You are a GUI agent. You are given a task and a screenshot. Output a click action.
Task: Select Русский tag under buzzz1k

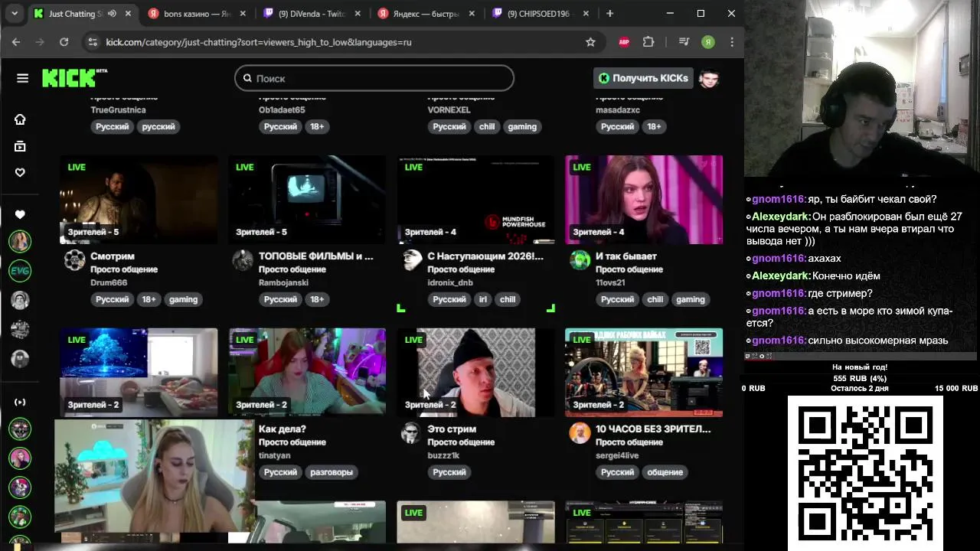tap(449, 472)
